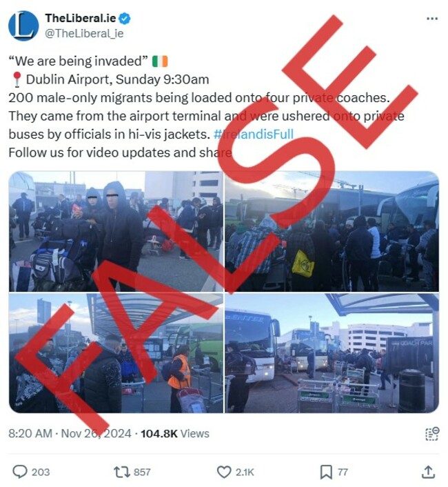Click the blue verified badge
Screen dimensions: 448x487
point(125,19)
